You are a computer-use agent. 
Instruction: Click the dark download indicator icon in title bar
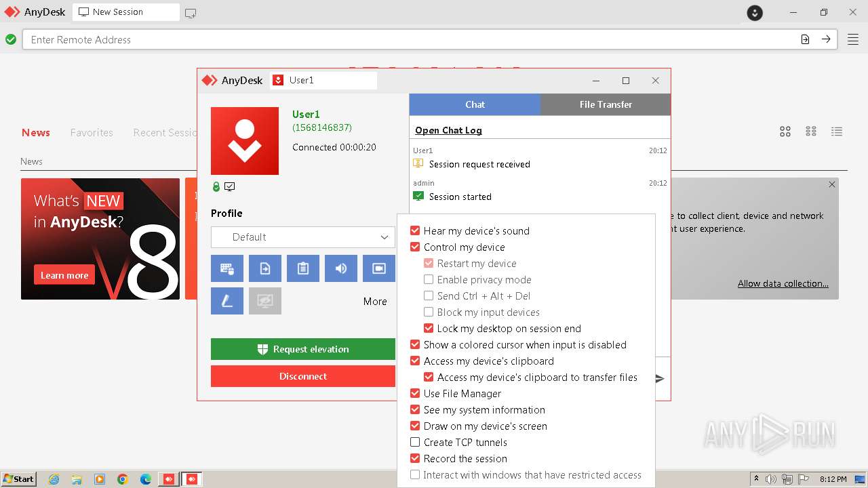pyautogui.click(x=755, y=12)
